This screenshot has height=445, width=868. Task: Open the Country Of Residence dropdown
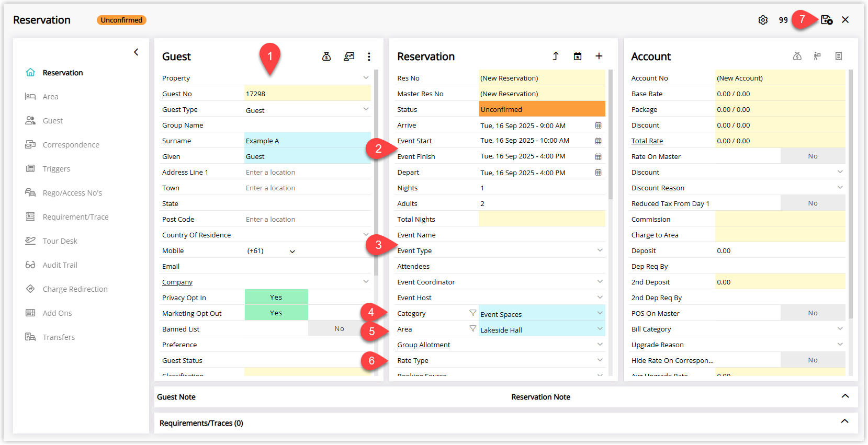click(x=366, y=234)
